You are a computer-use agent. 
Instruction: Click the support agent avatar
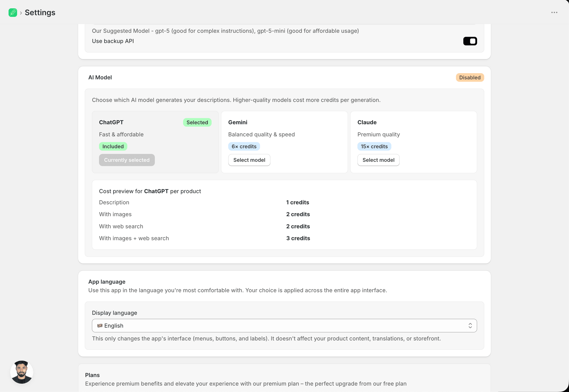(x=22, y=372)
